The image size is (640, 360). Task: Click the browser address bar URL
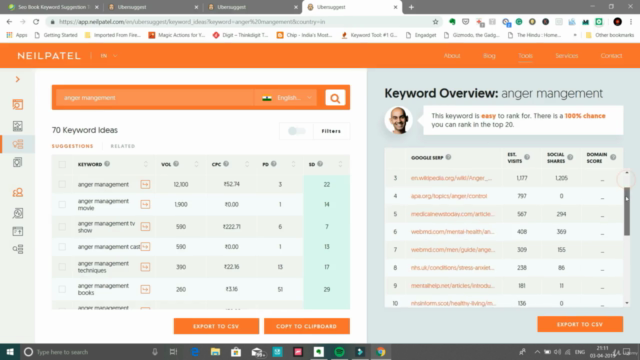pyautogui.click(x=192, y=22)
